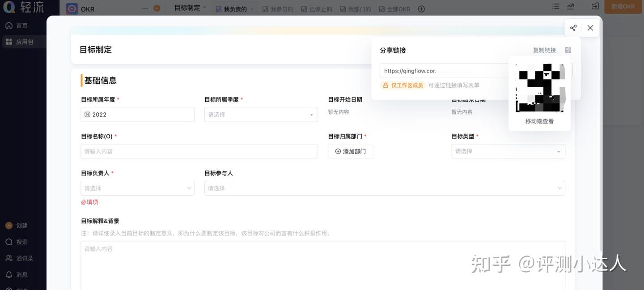Show QR code icon in share panel
644x290 pixels.
[568, 50]
